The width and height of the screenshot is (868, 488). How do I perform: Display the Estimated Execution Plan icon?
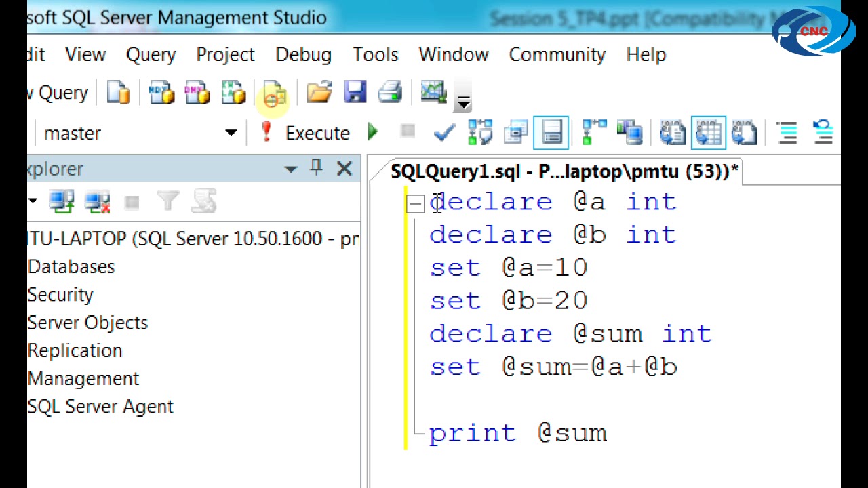tap(480, 133)
